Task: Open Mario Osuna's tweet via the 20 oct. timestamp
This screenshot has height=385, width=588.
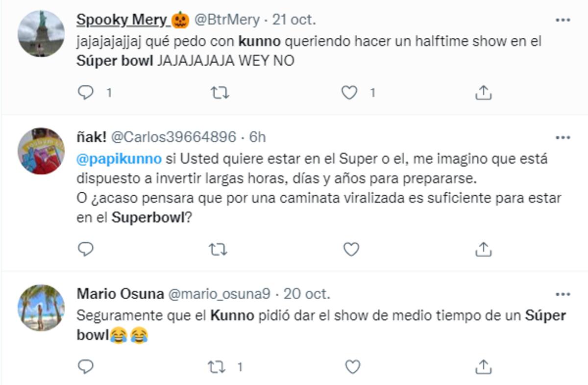Action: coord(307,294)
